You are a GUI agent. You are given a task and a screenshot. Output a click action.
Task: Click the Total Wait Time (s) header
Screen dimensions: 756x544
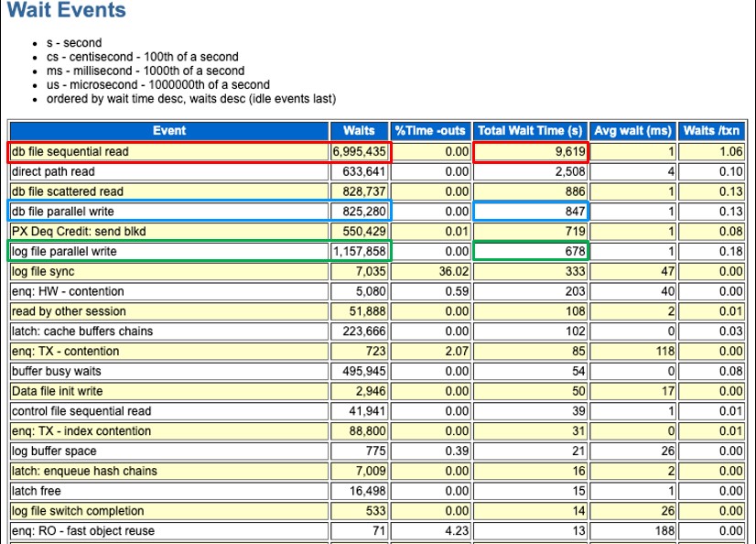coord(531,131)
